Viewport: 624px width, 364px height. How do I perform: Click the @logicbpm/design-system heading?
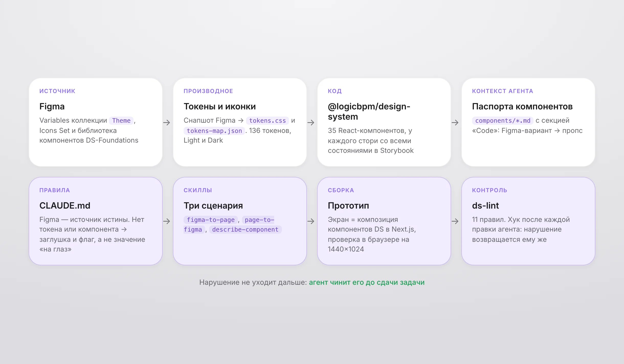(369, 111)
